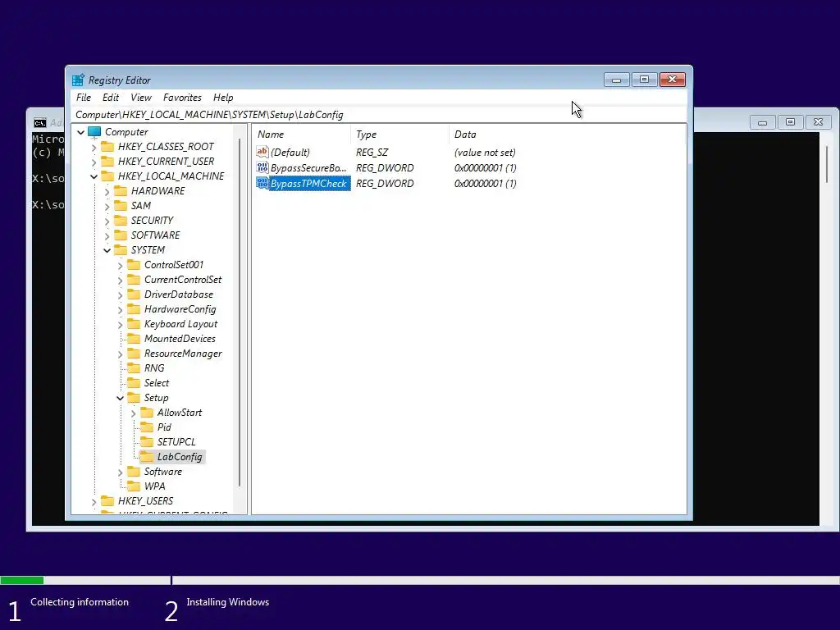Click the AllowStart folder icon

click(x=147, y=413)
